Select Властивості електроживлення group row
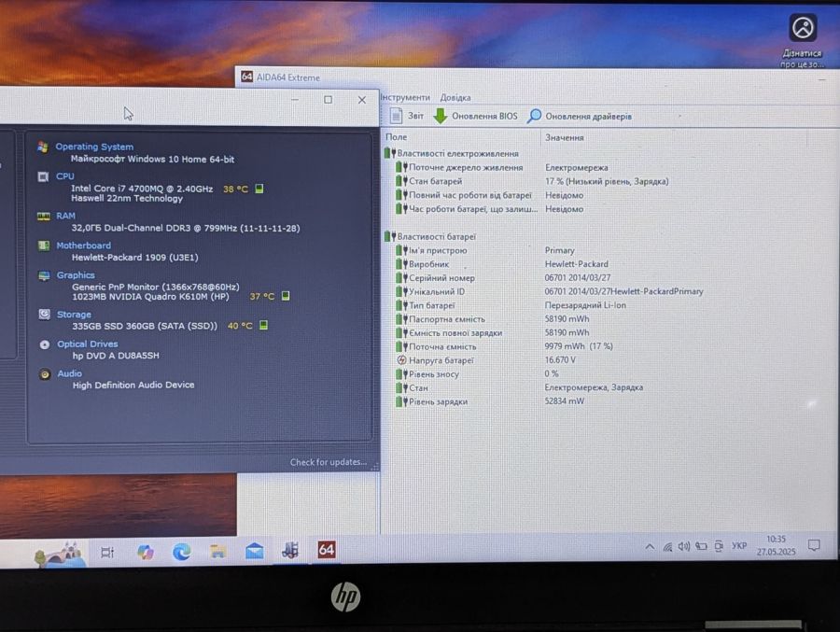Viewport: 840px width, 632px height. pyautogui.click(x=452, y=153)
